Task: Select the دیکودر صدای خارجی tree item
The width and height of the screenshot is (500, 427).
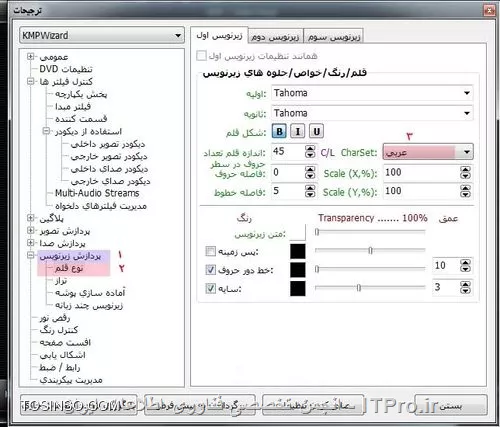Action: (x=110, y=181)
